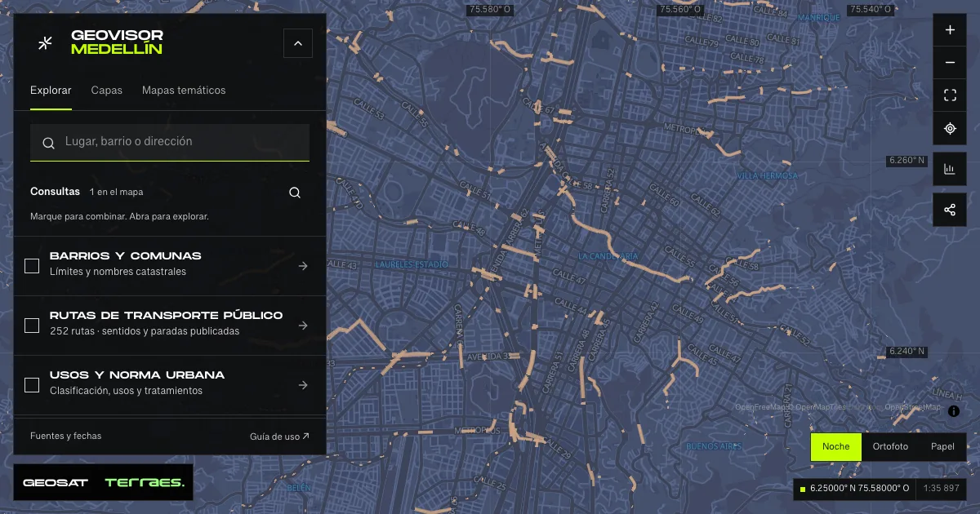Switch basemap to Papel
The width and height of the screenshot is (980, 514).
[942, 447]
